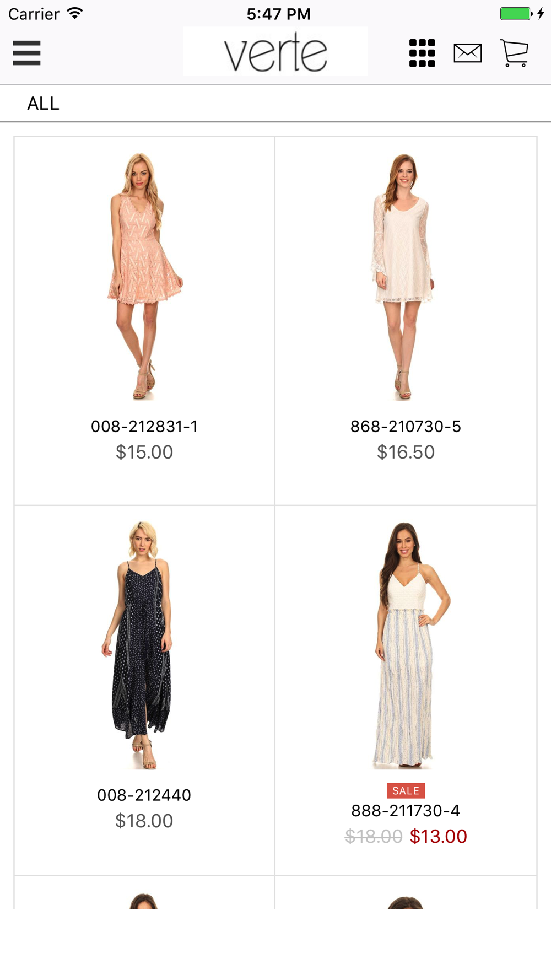This screenshot has width=551, height=980.
Task: Open the pink lace dress photo
Action: [144, 276]
